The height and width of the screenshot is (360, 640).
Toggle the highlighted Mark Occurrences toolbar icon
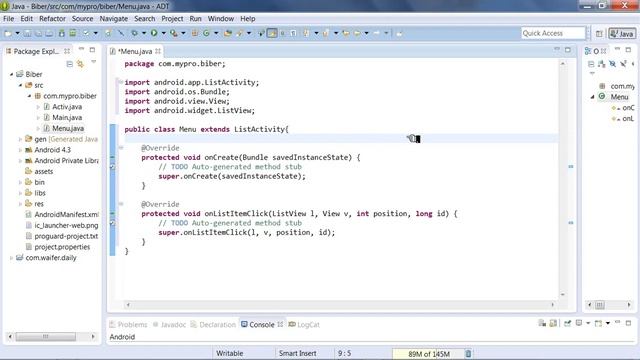(272, 33)
